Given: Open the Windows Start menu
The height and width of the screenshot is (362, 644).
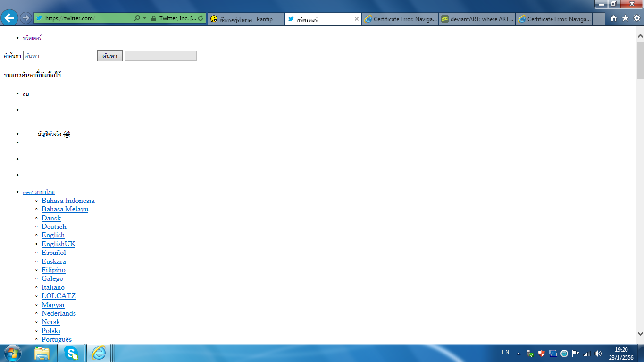Looking at the screenshot, I should tap(12, 353).
